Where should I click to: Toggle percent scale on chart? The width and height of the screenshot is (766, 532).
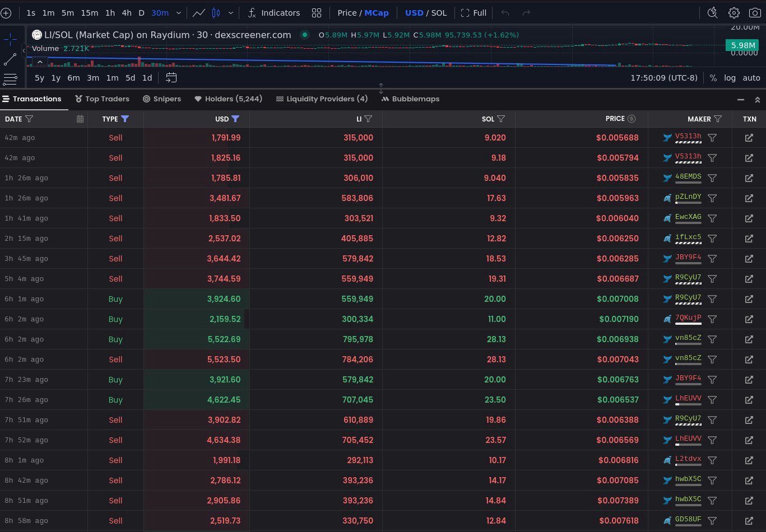click(713, 78)
